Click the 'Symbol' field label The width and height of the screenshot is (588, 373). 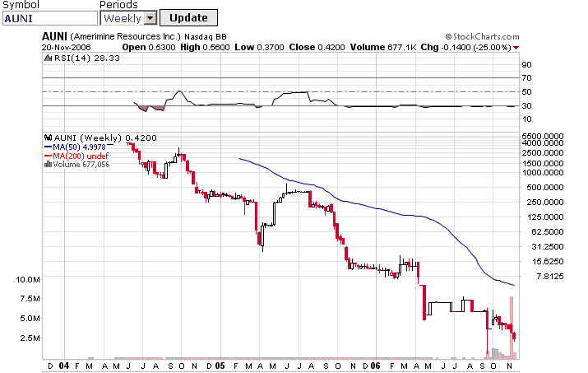pos(21,5)
